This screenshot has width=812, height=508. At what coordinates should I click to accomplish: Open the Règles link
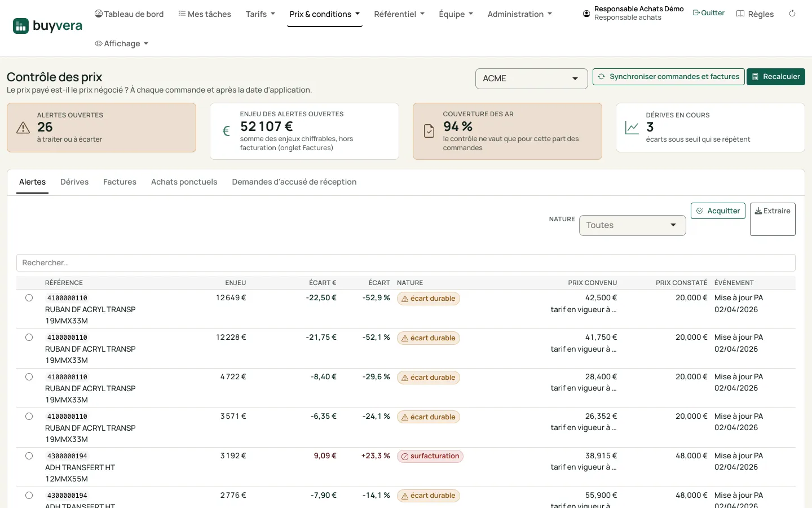755,14
